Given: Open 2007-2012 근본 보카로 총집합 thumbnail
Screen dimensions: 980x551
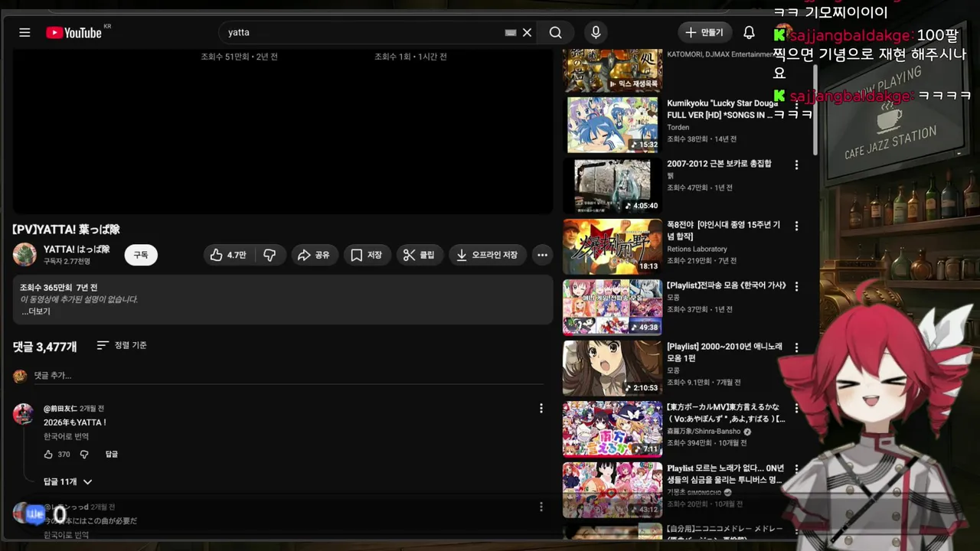Looking at the screenshot, I should (x=612, y=185).
